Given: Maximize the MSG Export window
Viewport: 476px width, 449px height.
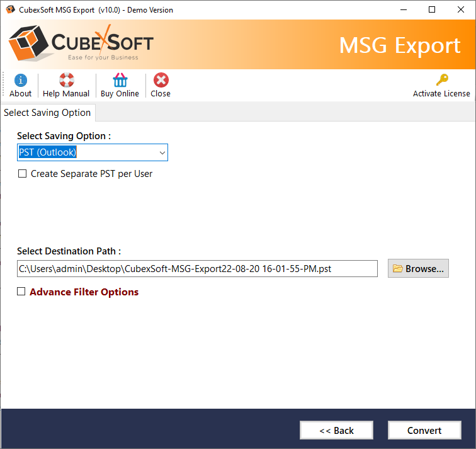Looking at the screenshot, I should coord(432,10).
